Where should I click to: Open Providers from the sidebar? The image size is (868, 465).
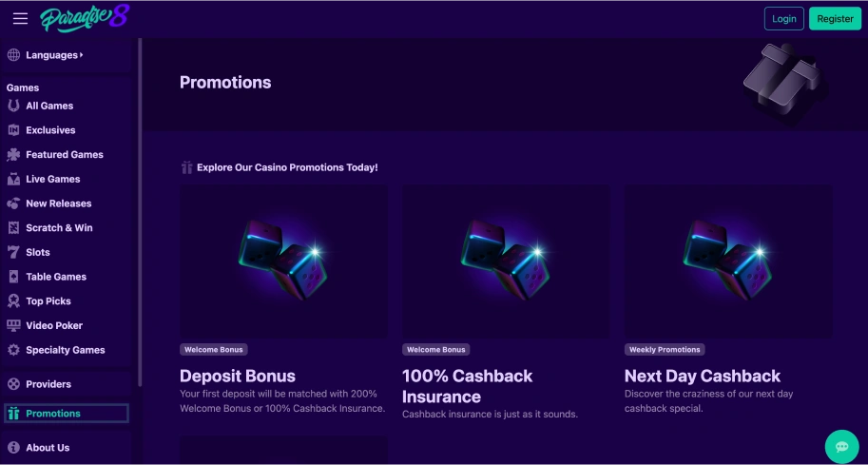(x=48, y=384)
